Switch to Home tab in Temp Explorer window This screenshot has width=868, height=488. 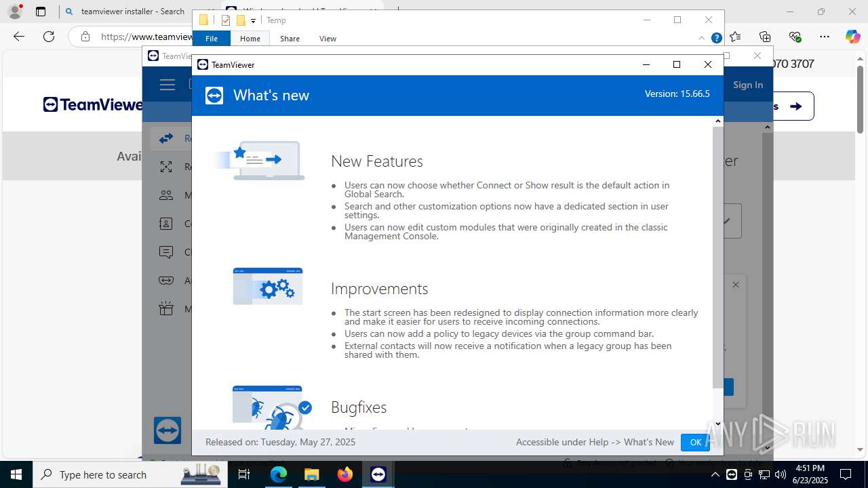[x=250, y=39]
